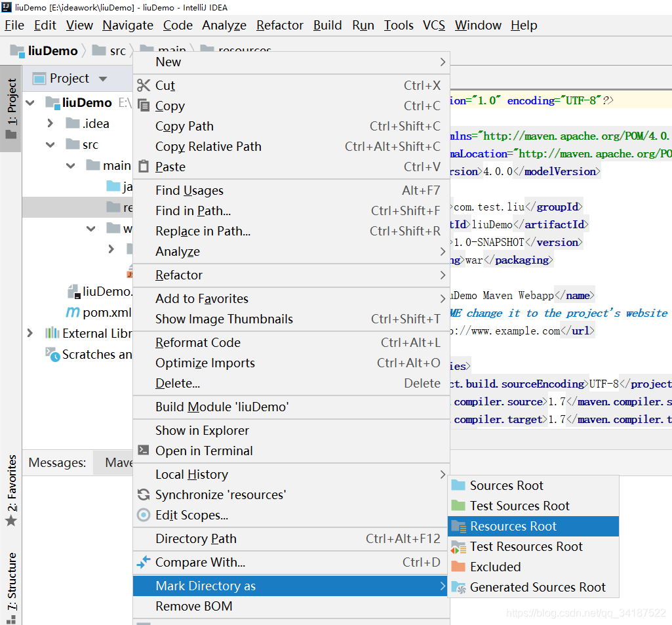672x625 pixels.
Task: Open the 1: Project tool window tab
Action: [11, 109]
